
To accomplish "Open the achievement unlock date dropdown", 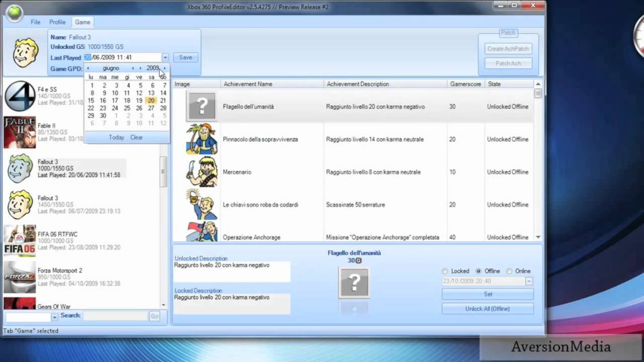I will click(x=529, y=282).
